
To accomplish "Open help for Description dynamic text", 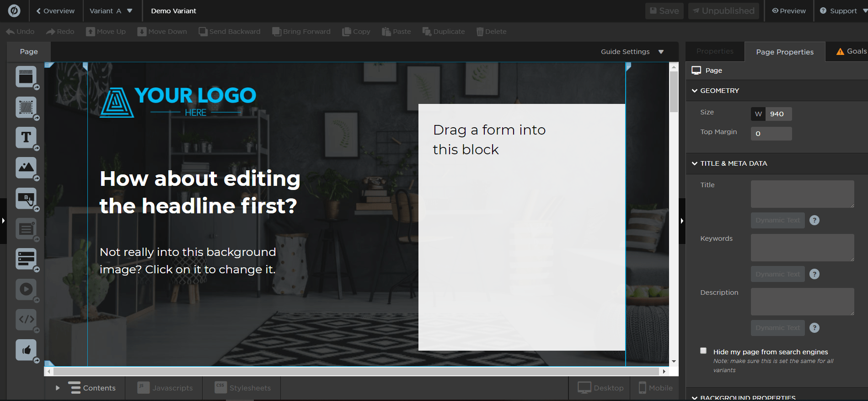I will [814, 328].
